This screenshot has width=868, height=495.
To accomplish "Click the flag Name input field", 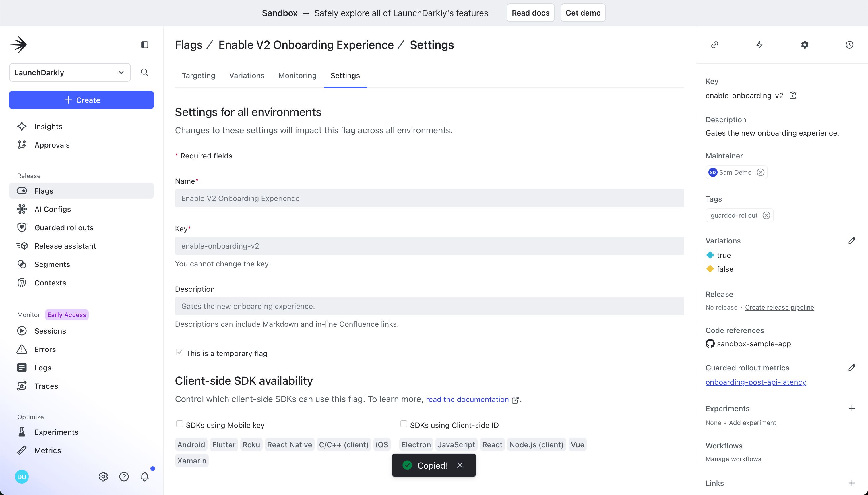I will click(x=429, y=198).
